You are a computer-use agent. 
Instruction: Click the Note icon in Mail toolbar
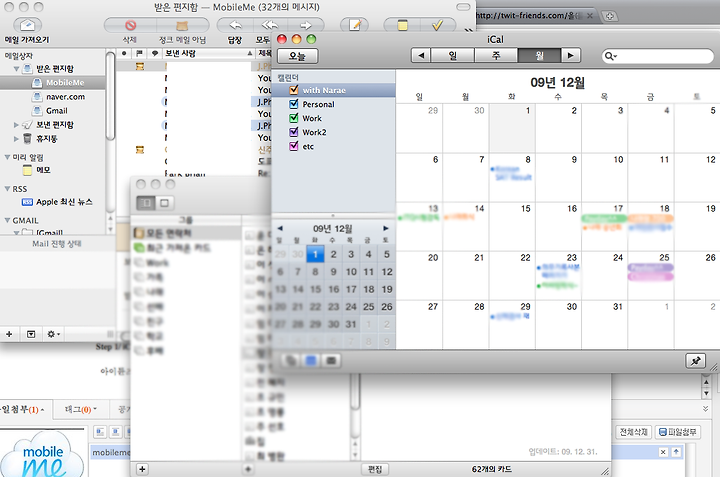(x=402, y=25)
